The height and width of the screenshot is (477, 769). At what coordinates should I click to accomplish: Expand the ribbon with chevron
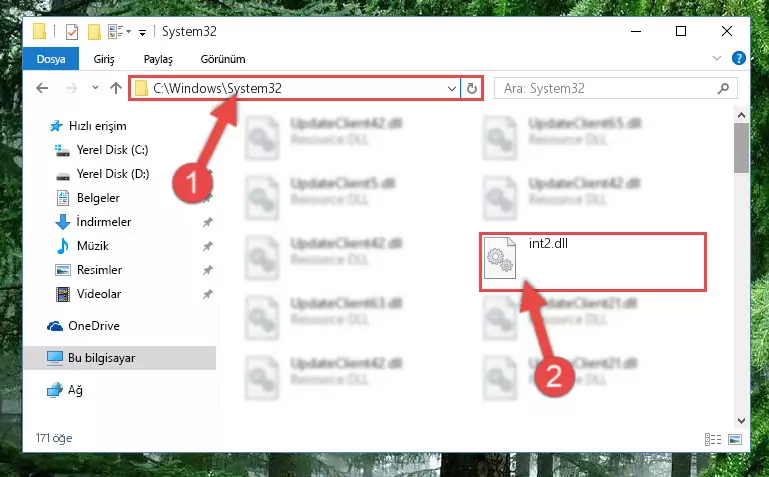[x=717, y=58]
